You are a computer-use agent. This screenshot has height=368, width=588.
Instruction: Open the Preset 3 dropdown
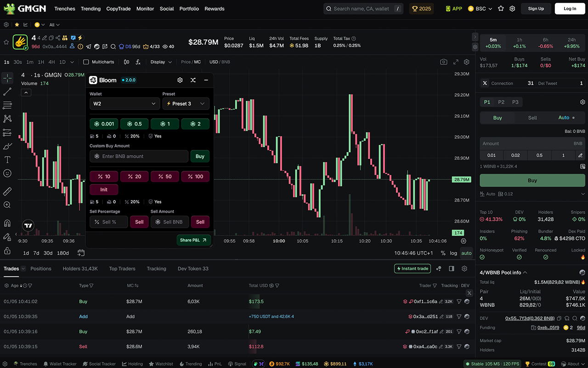tap(186, 103)
